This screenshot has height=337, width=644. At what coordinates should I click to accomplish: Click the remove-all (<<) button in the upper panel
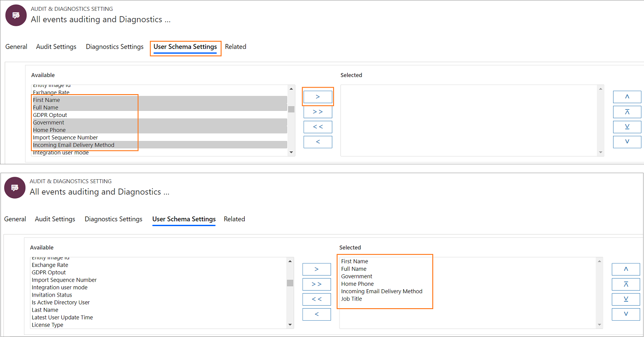318,127
